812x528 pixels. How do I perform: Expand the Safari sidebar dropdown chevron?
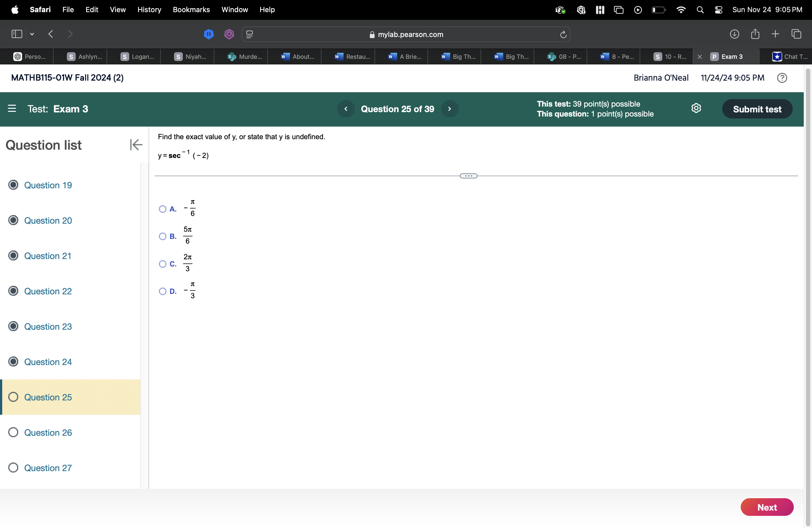point(32,34)
